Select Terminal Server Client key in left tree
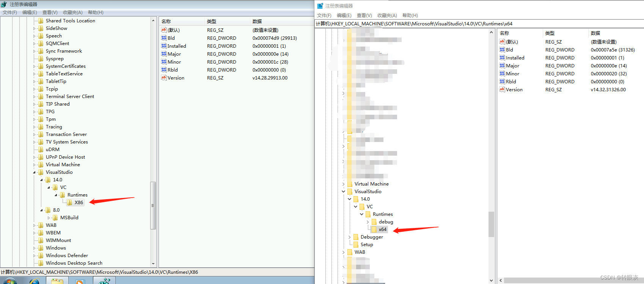 click(x=70, y=97)
